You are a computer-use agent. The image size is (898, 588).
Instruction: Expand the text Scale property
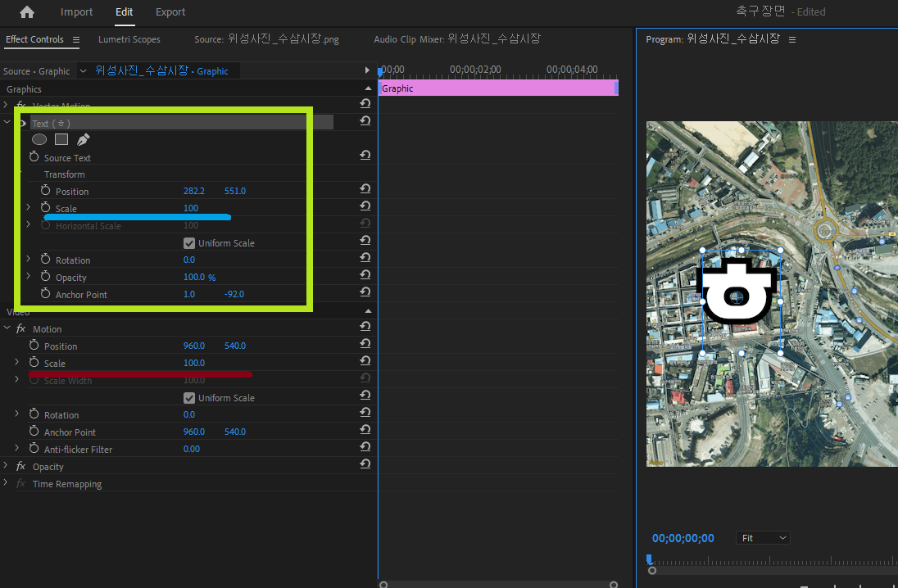coord(28,206)
